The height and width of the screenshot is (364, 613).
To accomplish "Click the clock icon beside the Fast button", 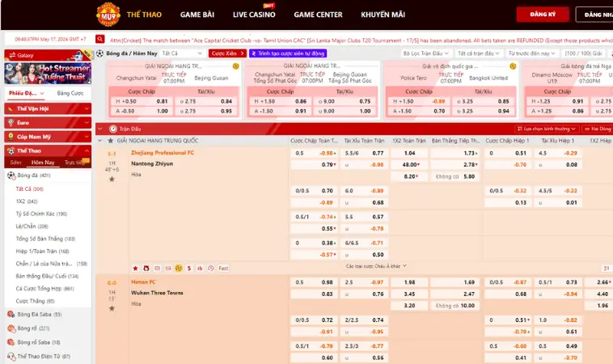I will click(210, 268).
